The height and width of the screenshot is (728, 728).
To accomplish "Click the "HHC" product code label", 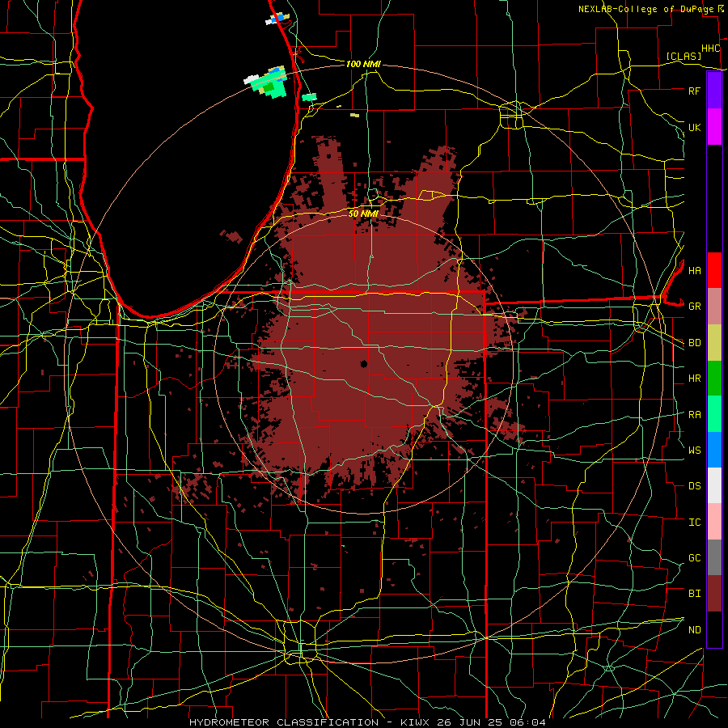I will pyautogui.click(x=710, y=49).
